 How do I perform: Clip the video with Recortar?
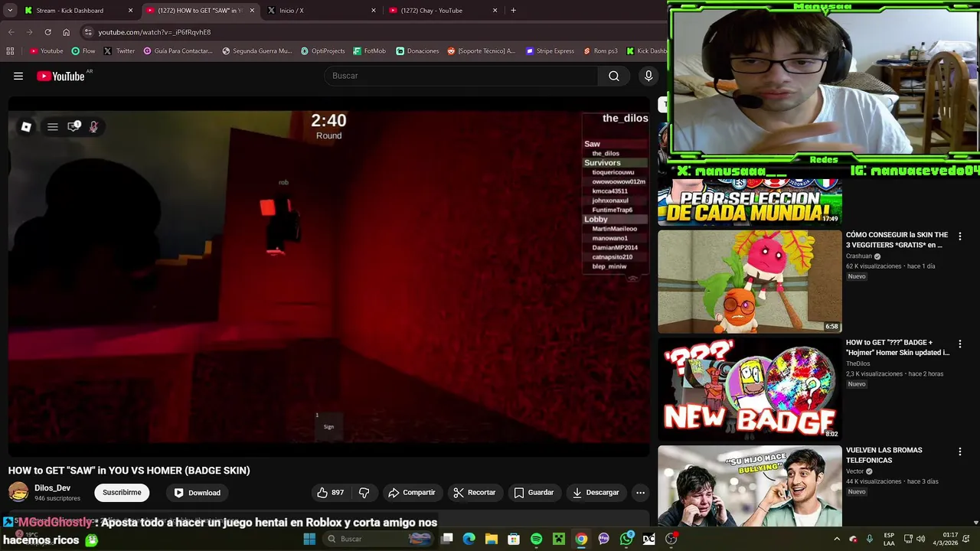pos(474,493)
